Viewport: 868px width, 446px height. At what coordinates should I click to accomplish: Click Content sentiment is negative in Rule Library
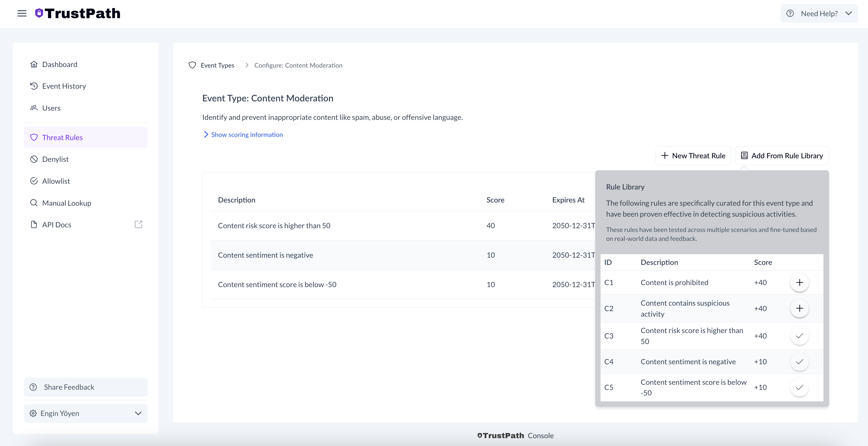(x=688, y=362)
